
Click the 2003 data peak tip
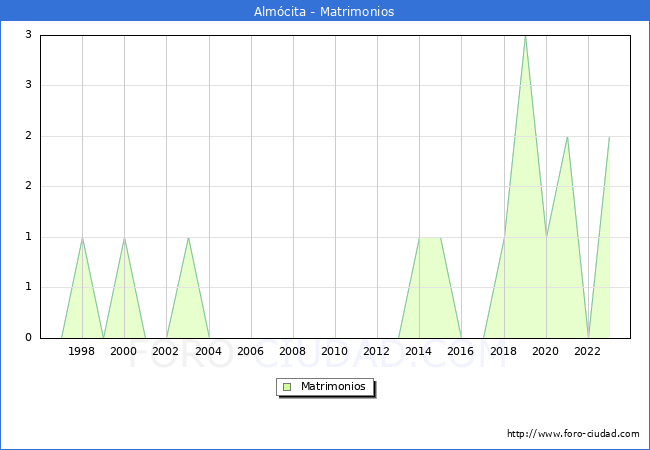tap(188, 238)
